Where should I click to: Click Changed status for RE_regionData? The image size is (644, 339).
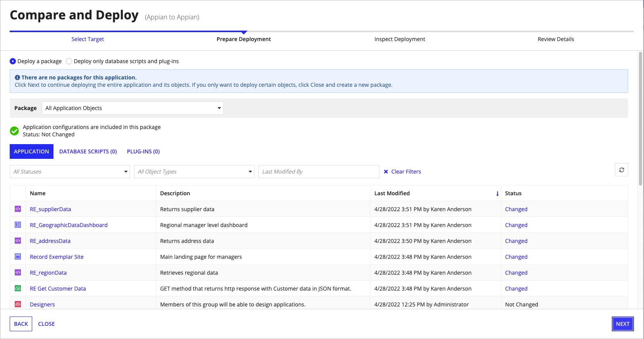point(516,273)
